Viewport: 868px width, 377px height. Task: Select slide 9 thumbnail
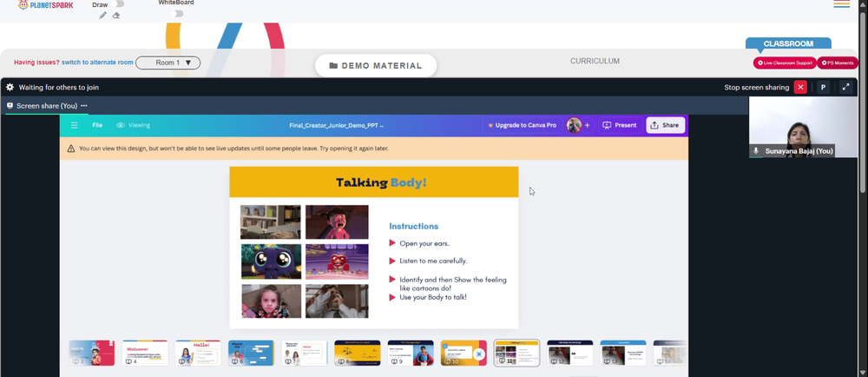pyautogui.click(x=411, y=354)
